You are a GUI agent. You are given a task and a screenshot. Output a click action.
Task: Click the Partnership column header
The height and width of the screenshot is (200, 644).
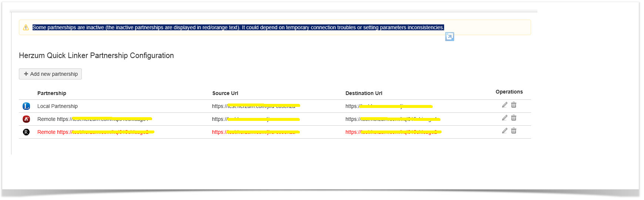pos(52,93)
